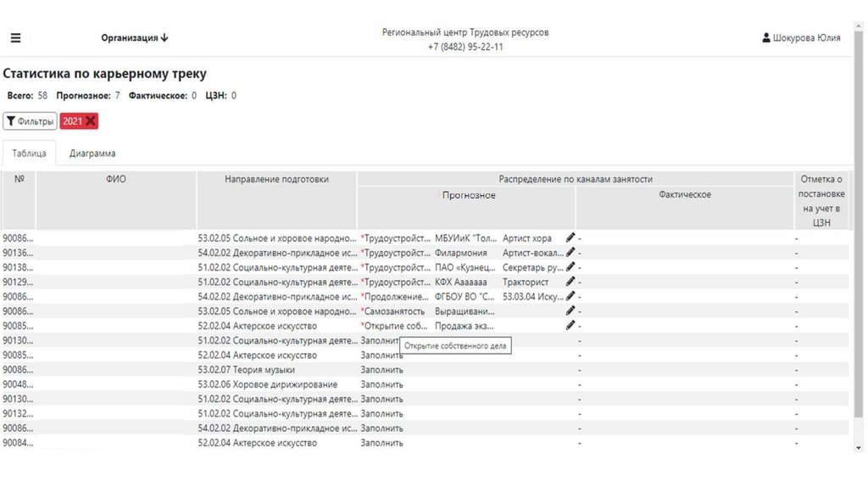The image size is (868, 487).
Task: Edit forecast for the Артист хора row
Action: point(570,238)
